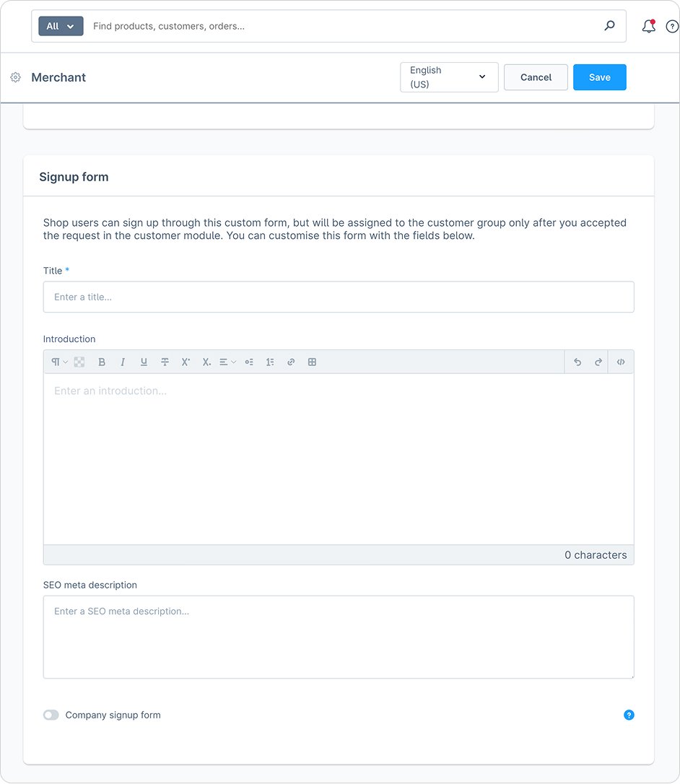Open the text color picker
This screenshot has height=784, width=680.
[79, 362]
